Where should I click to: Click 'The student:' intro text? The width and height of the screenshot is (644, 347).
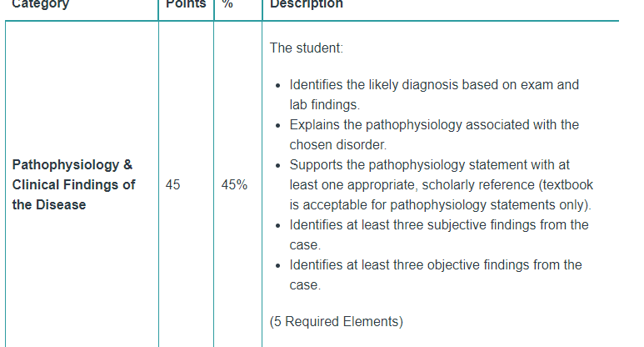307,48
